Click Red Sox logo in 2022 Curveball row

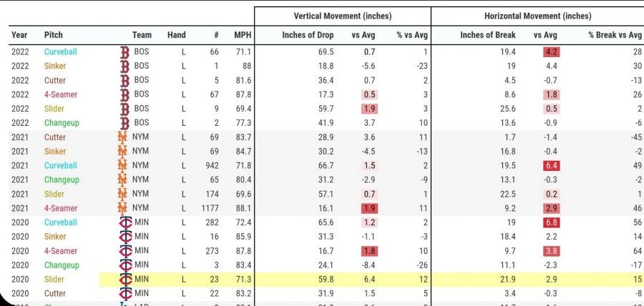pyautogui.click(x=124, y=52)
